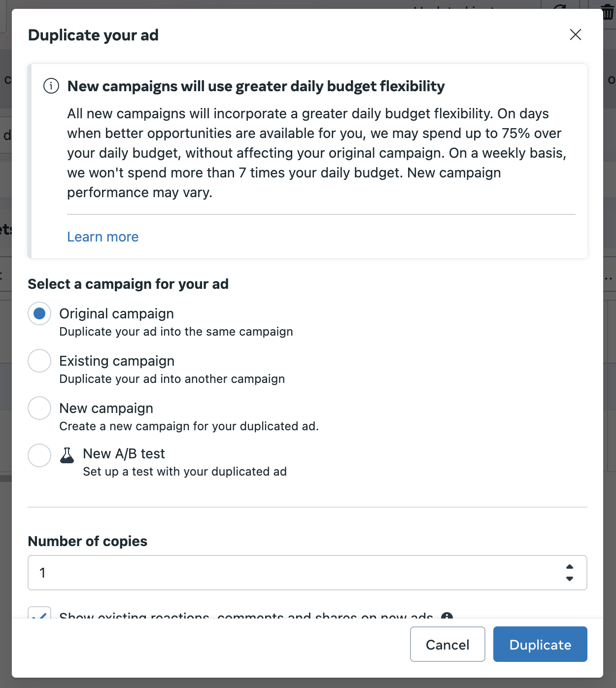Select the Existing campaign radio button

(39, 361)
